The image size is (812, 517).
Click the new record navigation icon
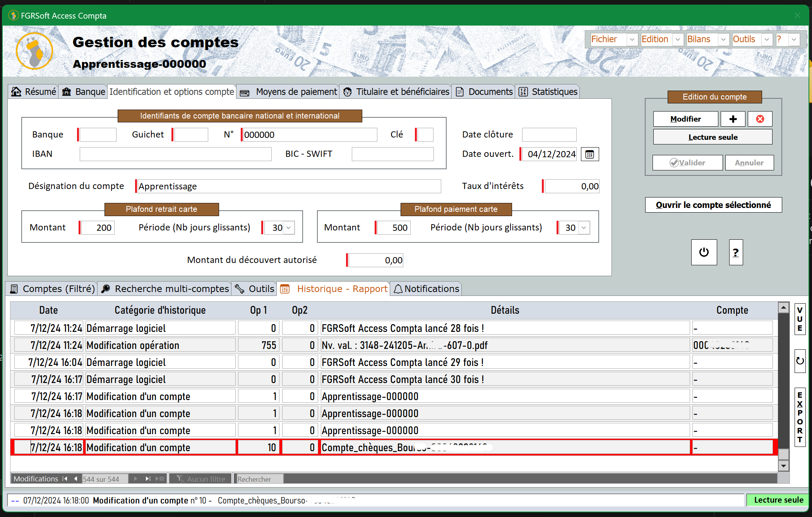[159, 479]
